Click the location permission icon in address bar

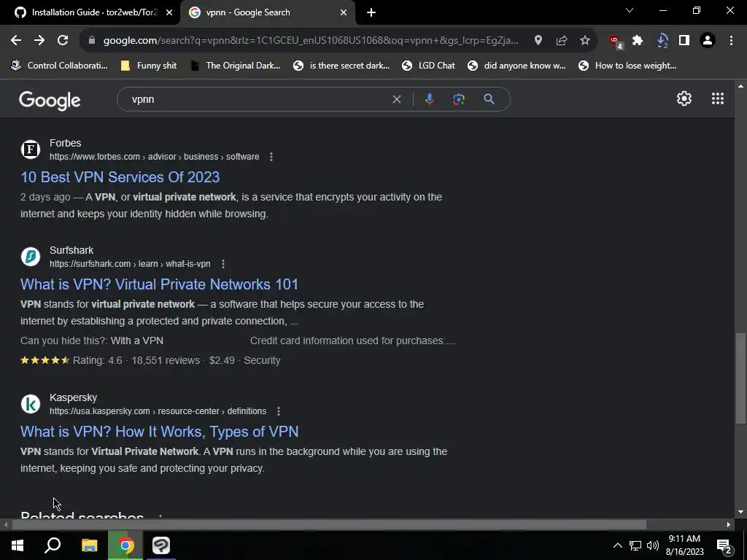pos(538,41)
